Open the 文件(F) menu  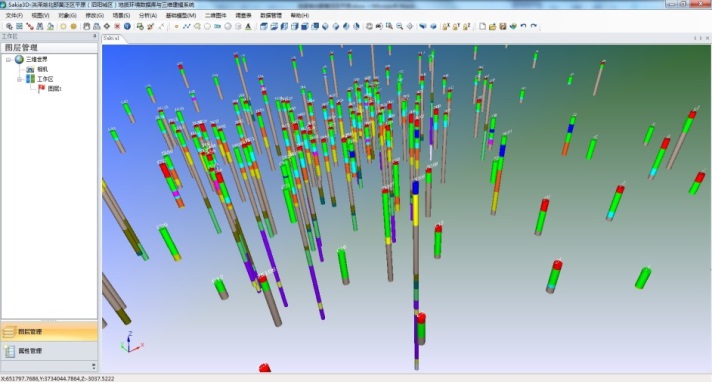tap(15, 15)
